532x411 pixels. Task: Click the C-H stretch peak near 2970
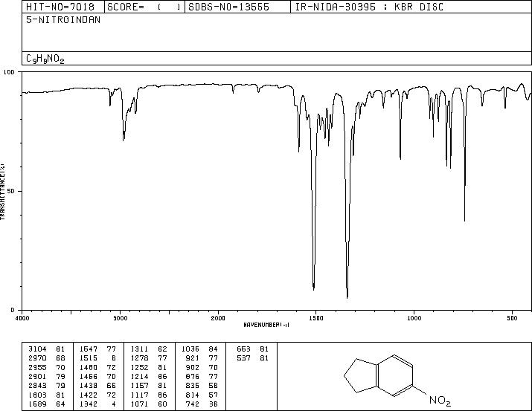(124, 140)
